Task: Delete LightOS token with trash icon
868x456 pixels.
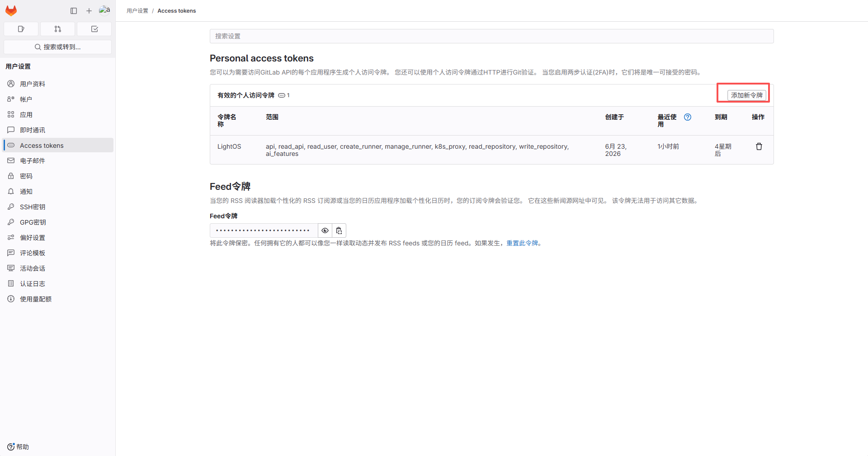Action: coord(759,146)
